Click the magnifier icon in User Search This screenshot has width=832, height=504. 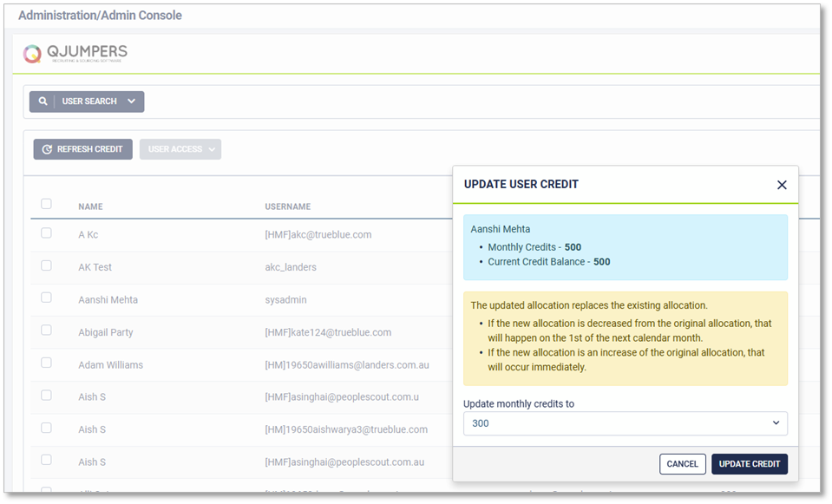tap(43, 101)
